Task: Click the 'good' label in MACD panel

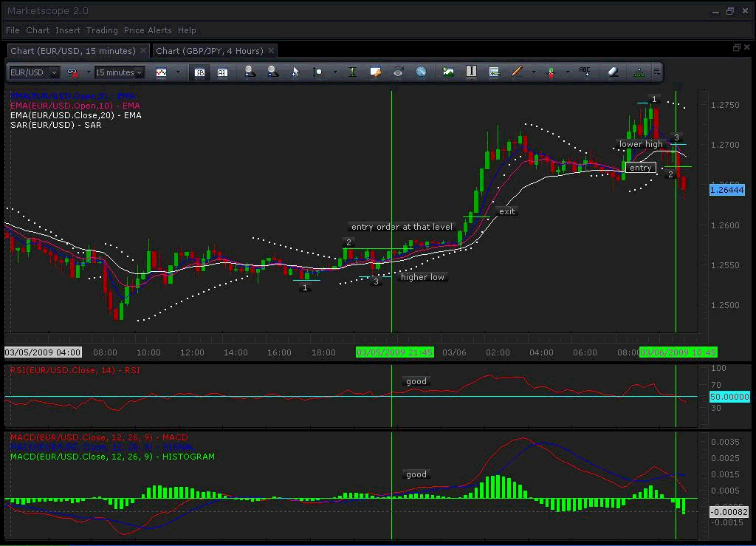Action: (x=416, y=474)
